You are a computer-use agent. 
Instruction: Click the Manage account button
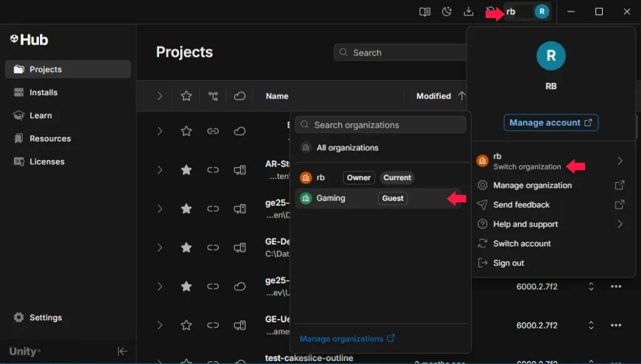[551, 123]
